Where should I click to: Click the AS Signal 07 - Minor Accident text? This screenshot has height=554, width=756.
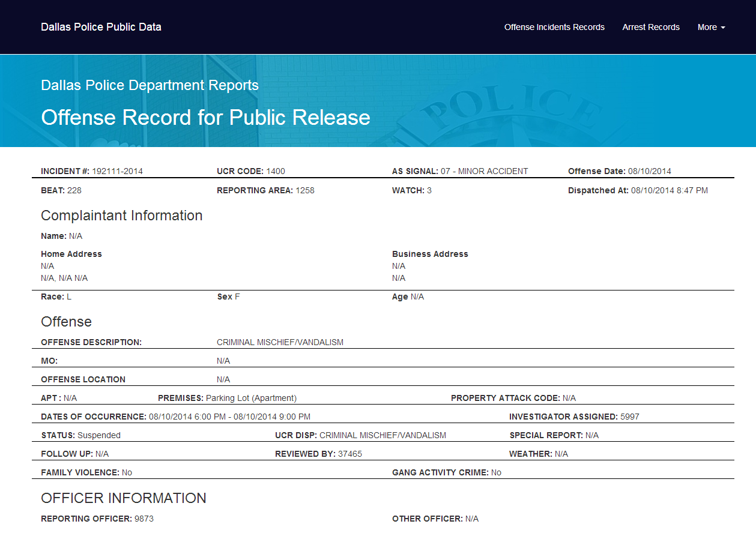point(484,171)
